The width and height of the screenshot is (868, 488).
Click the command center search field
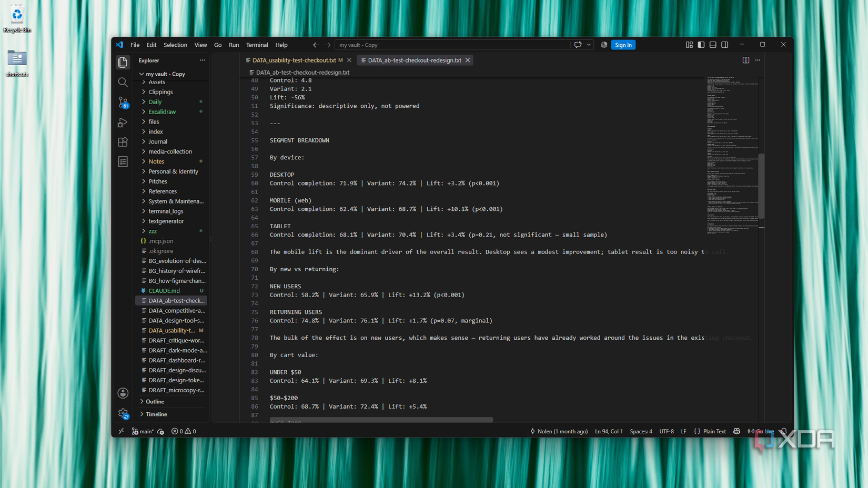coord(453,45)
